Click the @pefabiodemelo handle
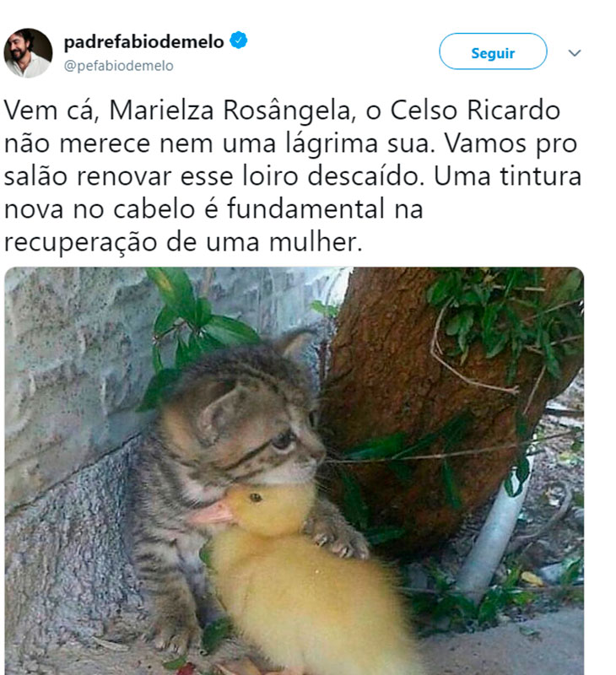This screenshot has width=616, height=675. click(x=118, y=66)
